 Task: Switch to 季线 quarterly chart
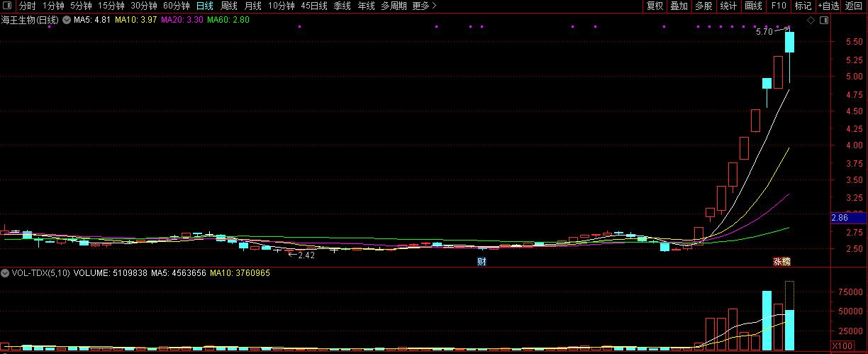[x=343, y=6]
